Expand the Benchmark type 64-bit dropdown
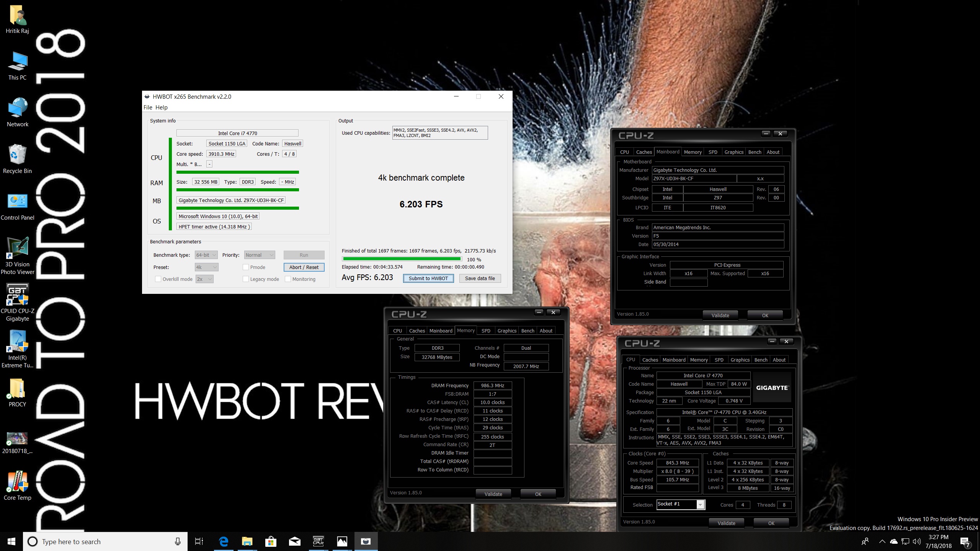This screenshot has width=980, height=551. pos(206,255)
